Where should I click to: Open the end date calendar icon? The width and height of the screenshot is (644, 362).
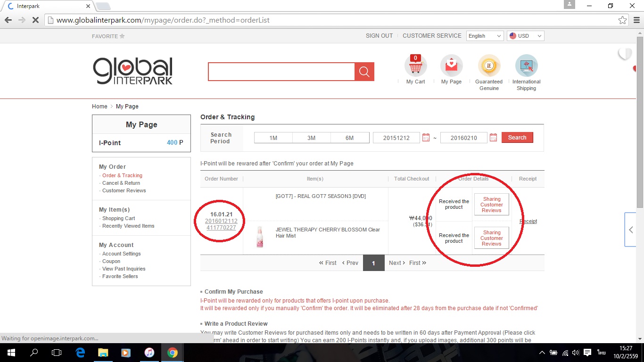493,138
